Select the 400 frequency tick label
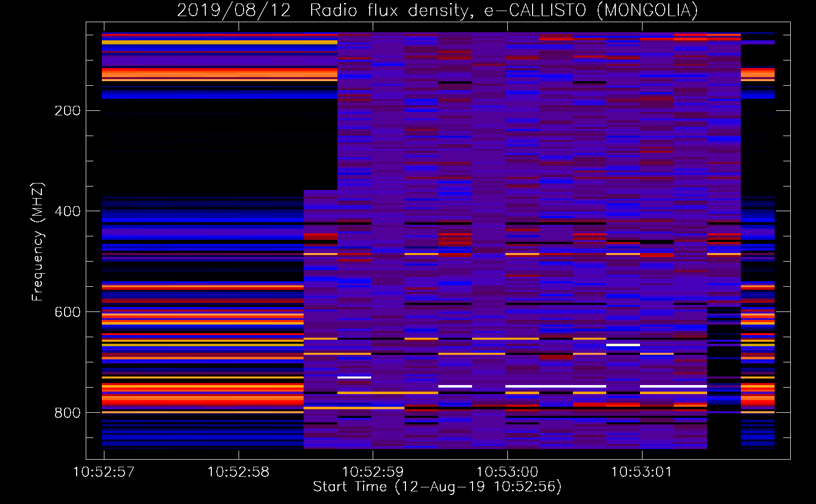 tap(68, 211)
